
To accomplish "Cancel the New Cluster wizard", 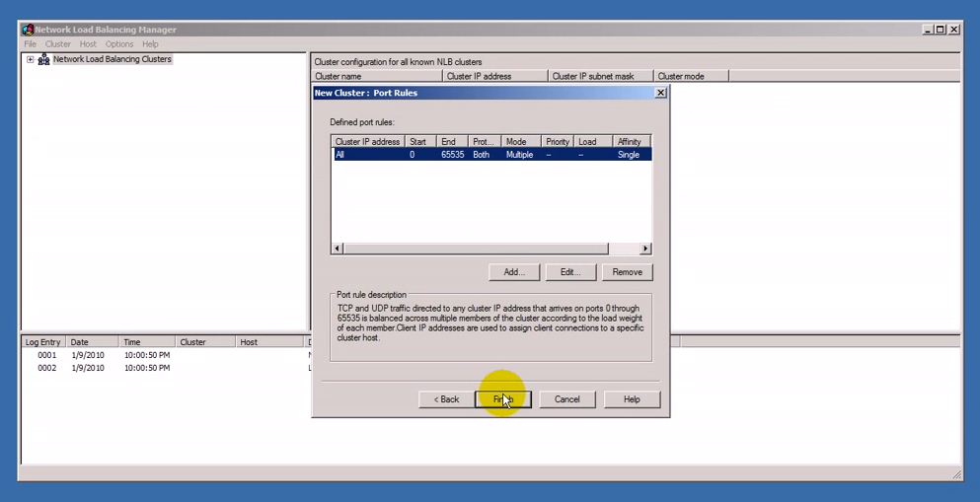I will (566, 399).
